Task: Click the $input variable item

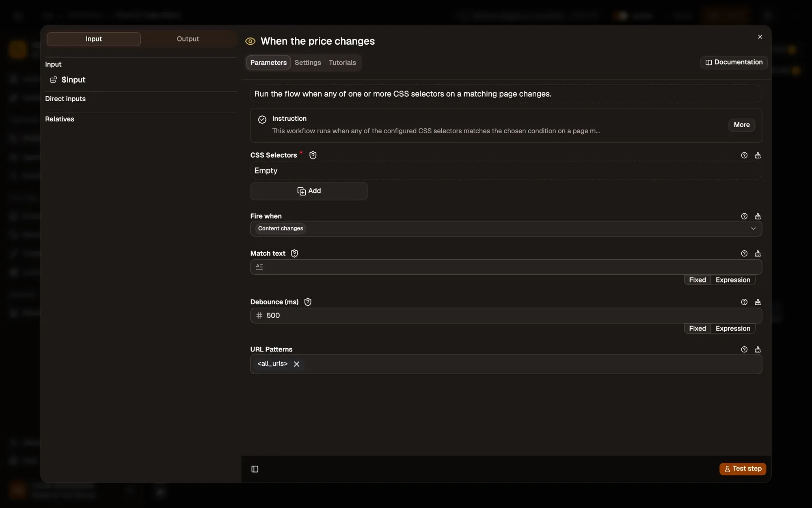Action: pyautogui.click(x=73, y=80)
